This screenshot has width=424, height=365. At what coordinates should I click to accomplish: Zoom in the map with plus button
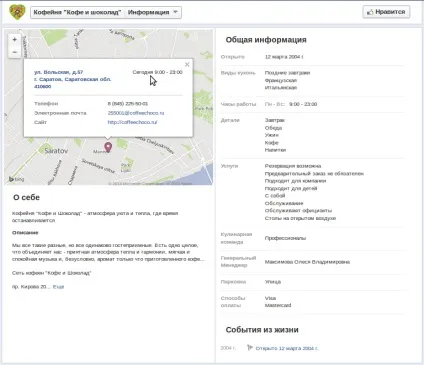(x=14, y=39)
